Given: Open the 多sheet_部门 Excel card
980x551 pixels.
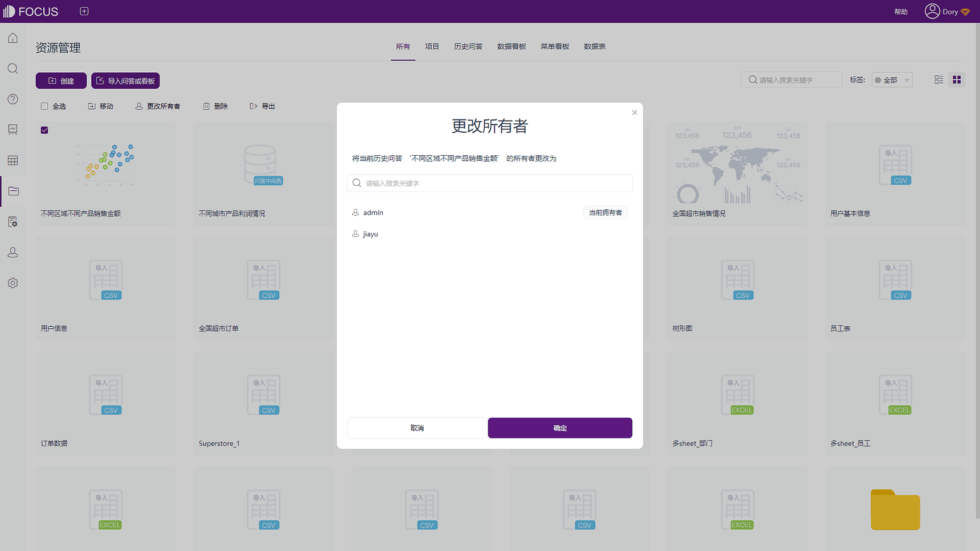Looking at the screenshot, I should [x=738, y=404].
